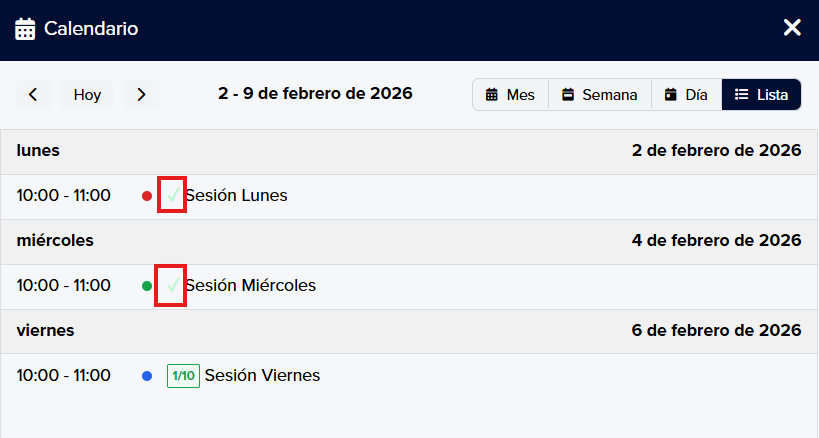This screenshot has width=819, height=438.
Task: Go to the previous week
Action: pyautogui.click(x=33, y=95)
